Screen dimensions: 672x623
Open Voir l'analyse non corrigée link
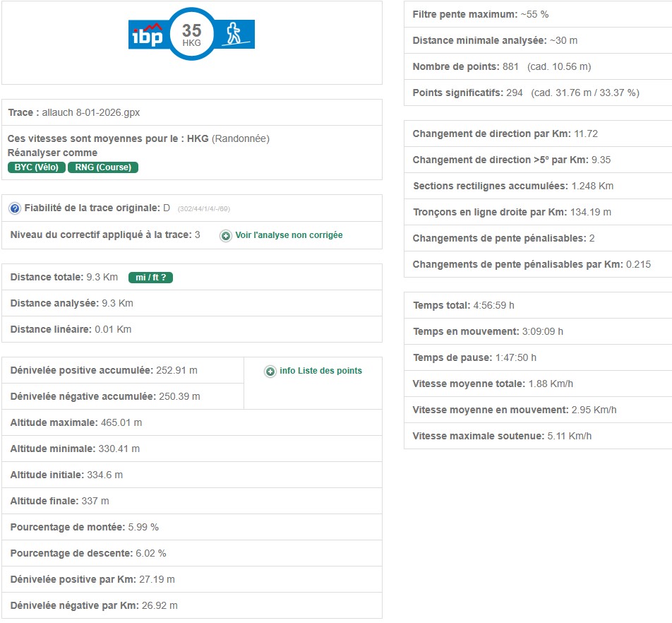pos(289,235)
